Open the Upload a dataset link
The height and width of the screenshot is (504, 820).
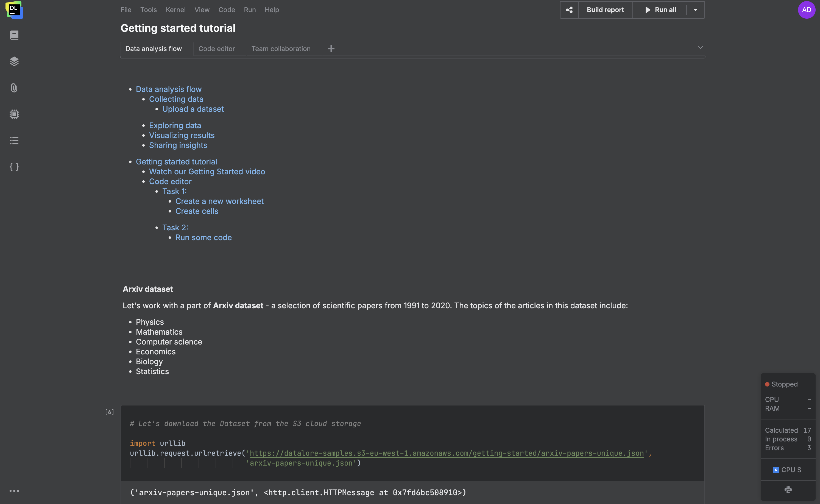pyautogui.click(x=193, y=109)
